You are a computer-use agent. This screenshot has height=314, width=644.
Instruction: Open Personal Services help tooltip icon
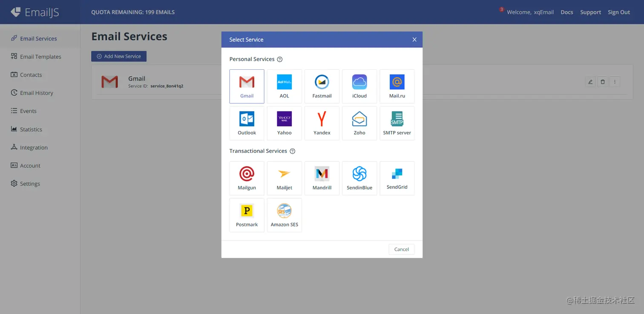(x=280, y=60)
